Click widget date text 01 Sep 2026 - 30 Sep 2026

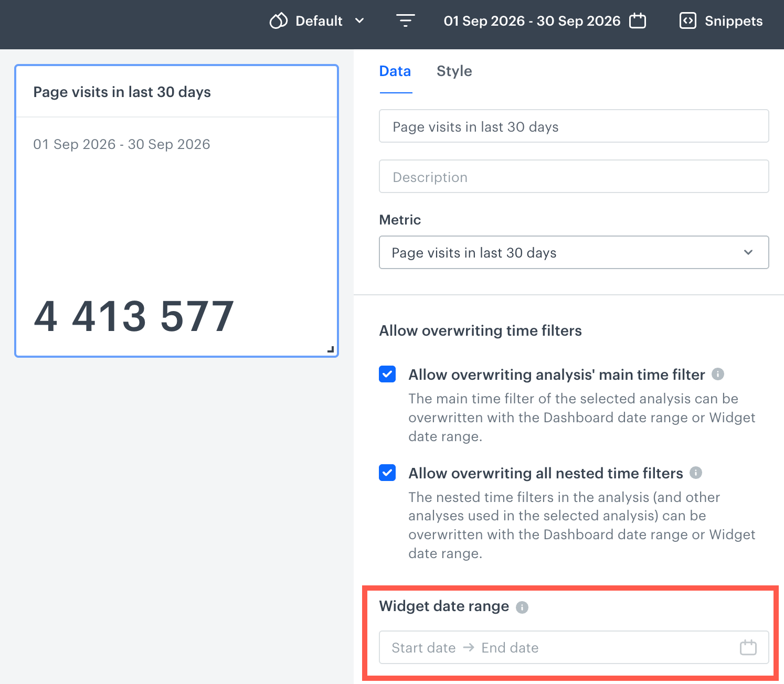(122, 144)
